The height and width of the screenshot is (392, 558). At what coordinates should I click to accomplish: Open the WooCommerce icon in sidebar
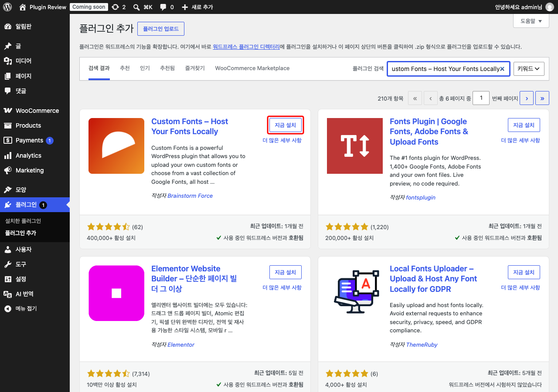click(x=8, y=111)
